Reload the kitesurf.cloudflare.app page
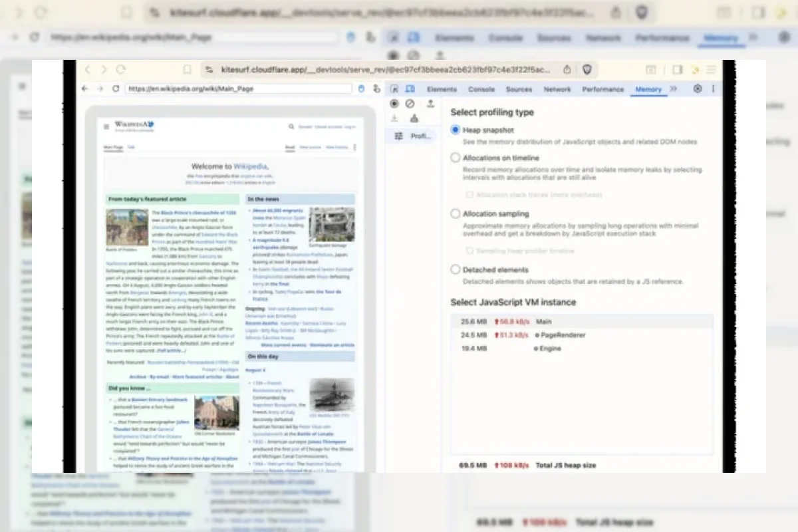 coord(121,69)
